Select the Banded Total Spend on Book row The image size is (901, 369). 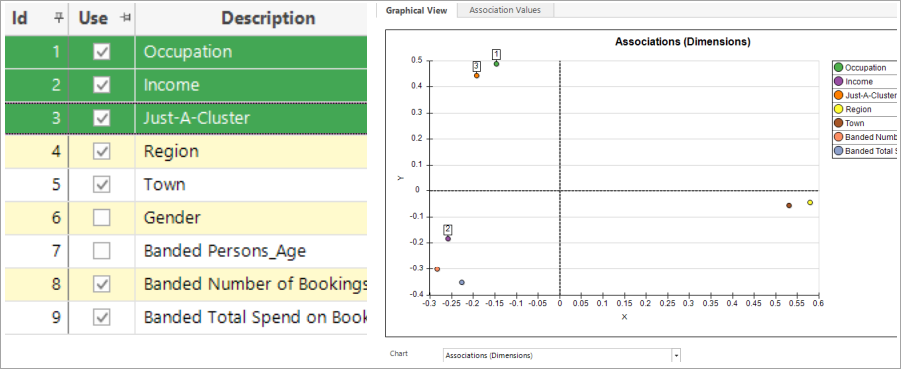(x=186, y=317)
